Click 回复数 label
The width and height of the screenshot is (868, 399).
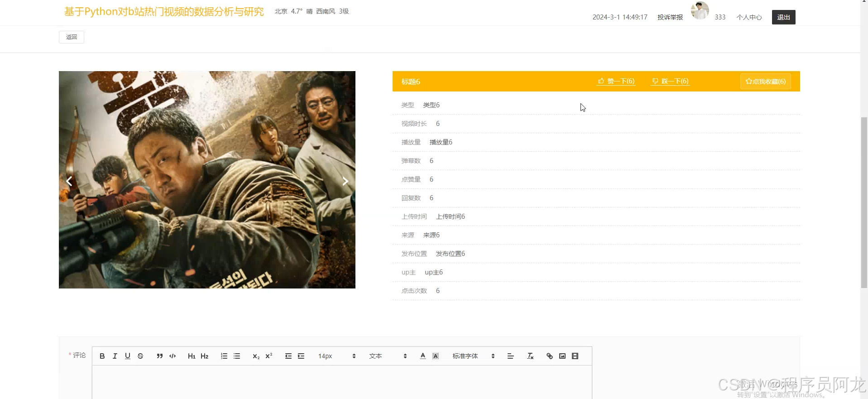[x=411, y=198]
